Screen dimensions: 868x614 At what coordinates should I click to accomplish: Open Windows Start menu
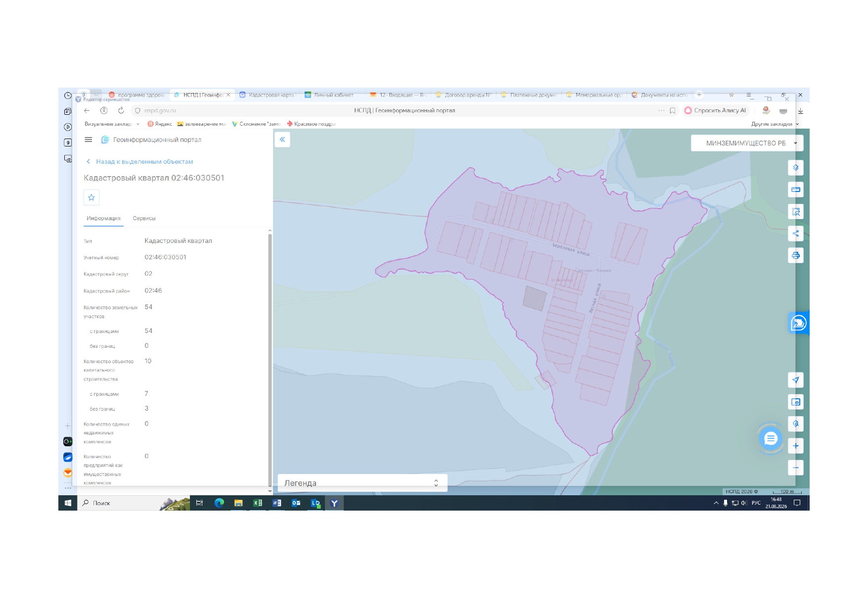pos(68,503)
